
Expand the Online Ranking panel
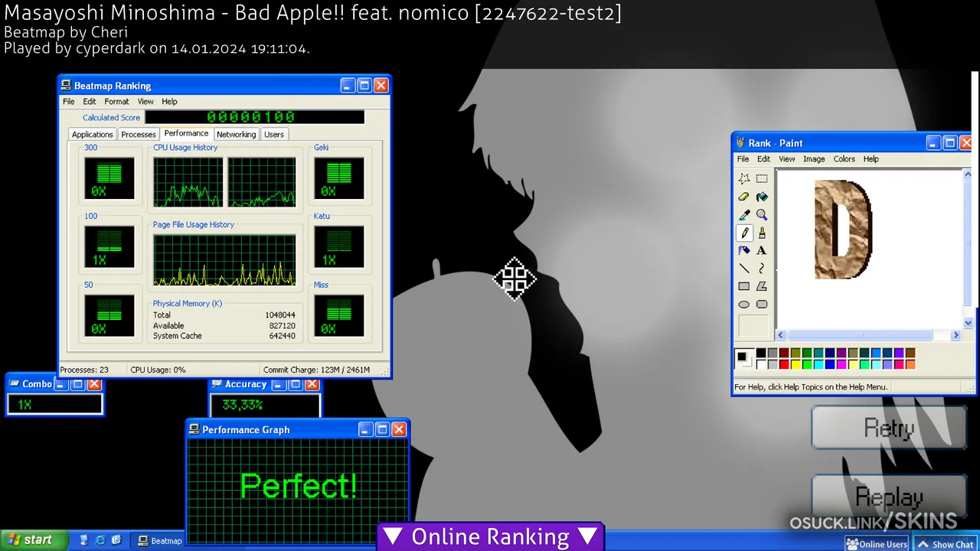[x=490, y=536]
